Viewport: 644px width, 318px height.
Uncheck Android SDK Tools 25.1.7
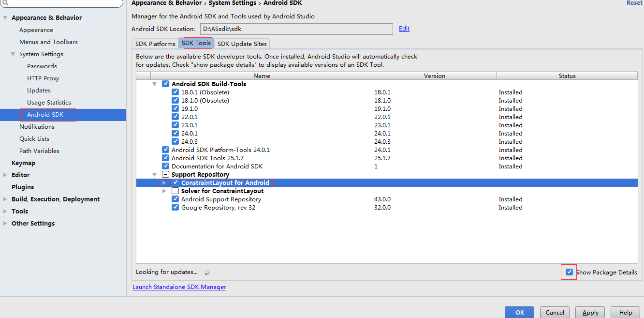click(165, 158)
